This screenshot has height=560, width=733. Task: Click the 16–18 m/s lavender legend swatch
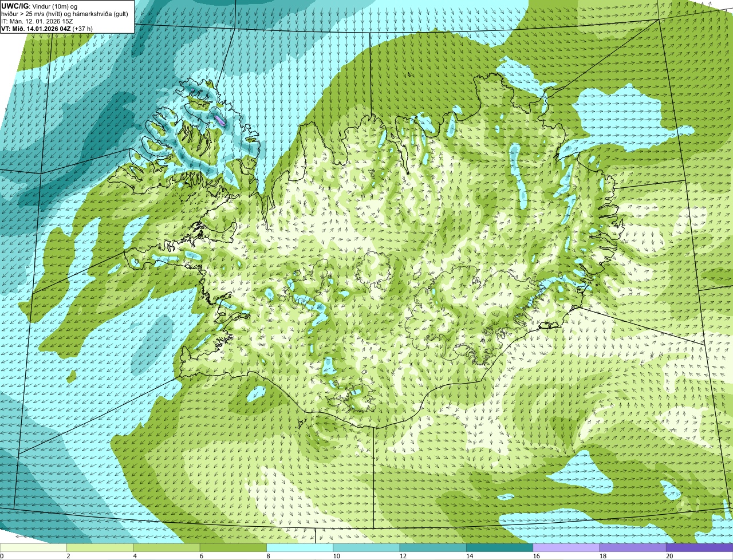click(566, 548)
